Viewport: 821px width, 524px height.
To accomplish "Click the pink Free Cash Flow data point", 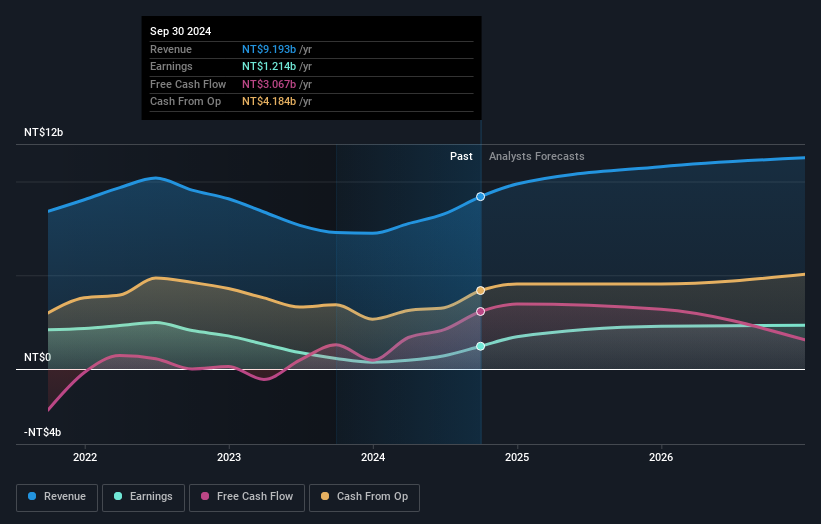I will coord(480,311).
